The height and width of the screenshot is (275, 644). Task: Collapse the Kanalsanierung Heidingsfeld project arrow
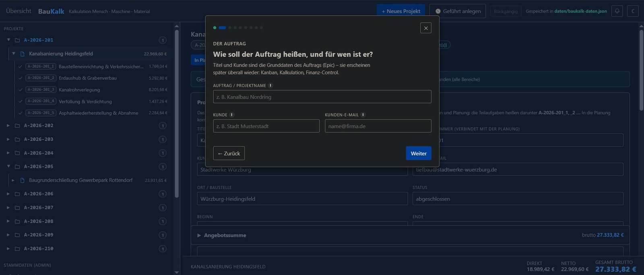coord(14,54)
